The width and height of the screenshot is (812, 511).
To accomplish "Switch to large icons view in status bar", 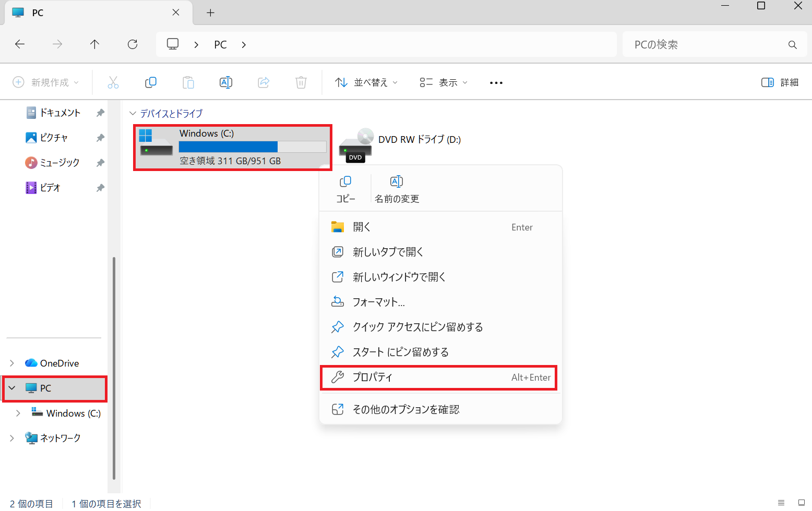I will coord(802,503).
